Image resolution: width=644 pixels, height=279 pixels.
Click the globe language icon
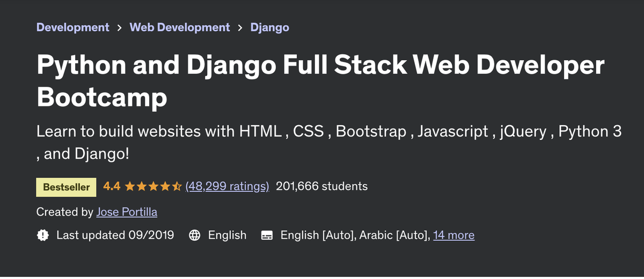(195, 235)
